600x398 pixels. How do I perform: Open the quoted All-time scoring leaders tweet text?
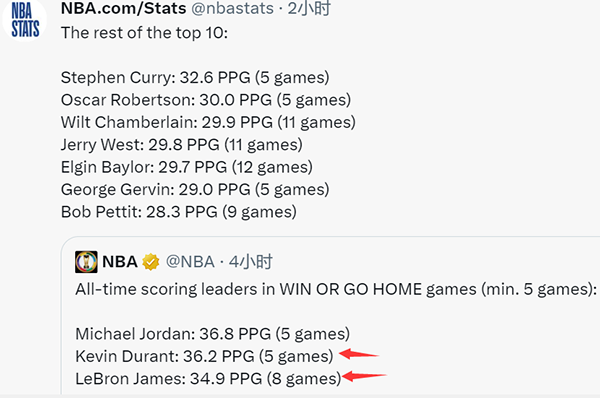pyautogui.click(x=336, y=289)
